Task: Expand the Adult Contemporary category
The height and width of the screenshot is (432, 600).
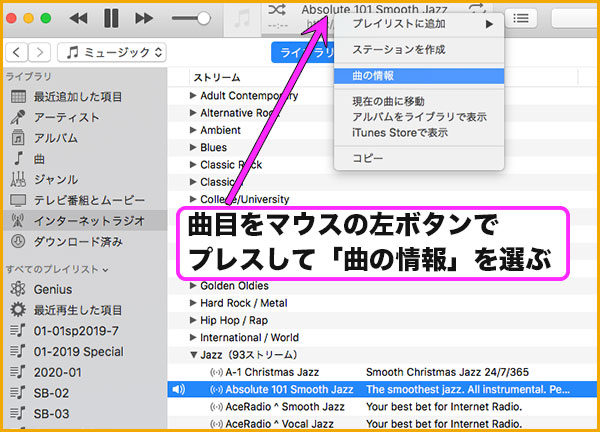Action: 193,95
